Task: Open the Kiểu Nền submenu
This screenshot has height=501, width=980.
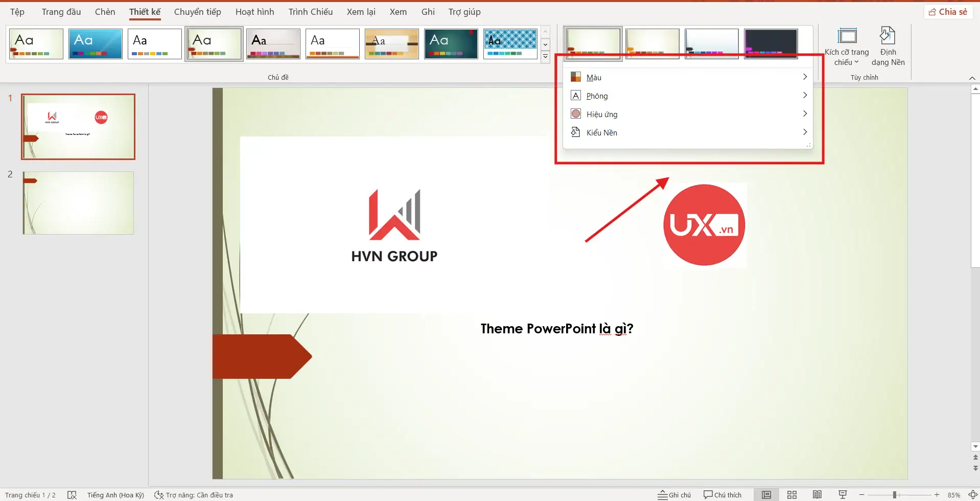Action: click(x=688, y=132)
